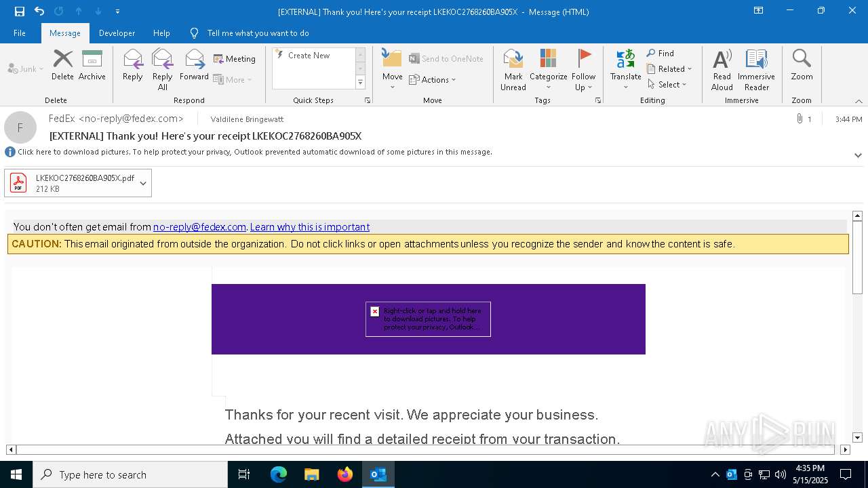Image resolution: width=868 pixels, height=488 pixels.
Task: Reply with a Meeting
Action: click(x=235, y=59)
